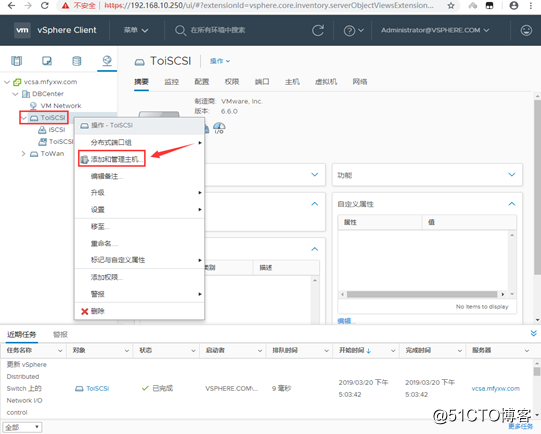Go back in browser history
The width and height of the screenshot is (541, 434).
(x=11, y=5)
